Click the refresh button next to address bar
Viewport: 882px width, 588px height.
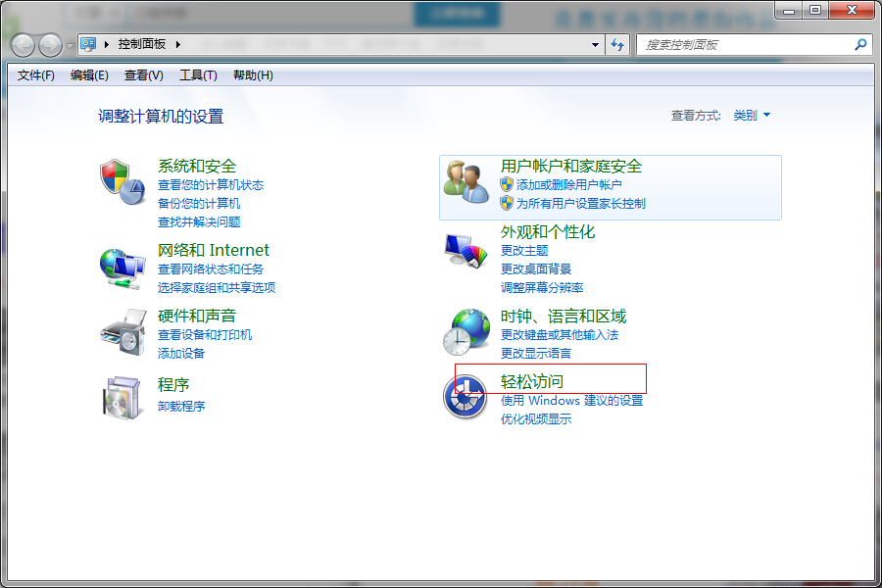click(618, 44)
